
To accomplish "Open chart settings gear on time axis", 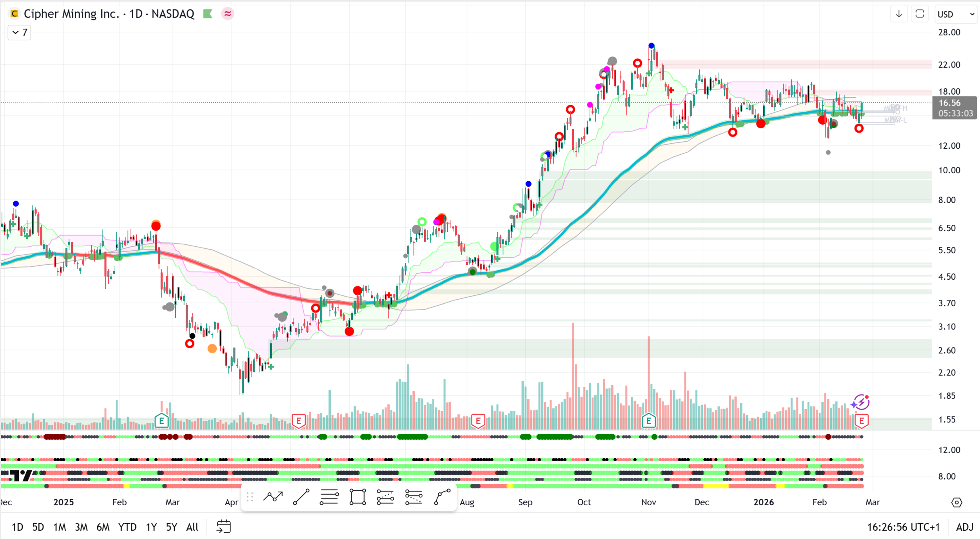I will (956, 503).
